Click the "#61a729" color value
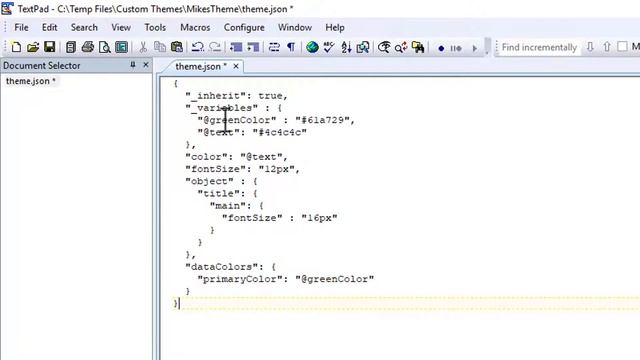This screenshot has height=360, width=640. 322,120
